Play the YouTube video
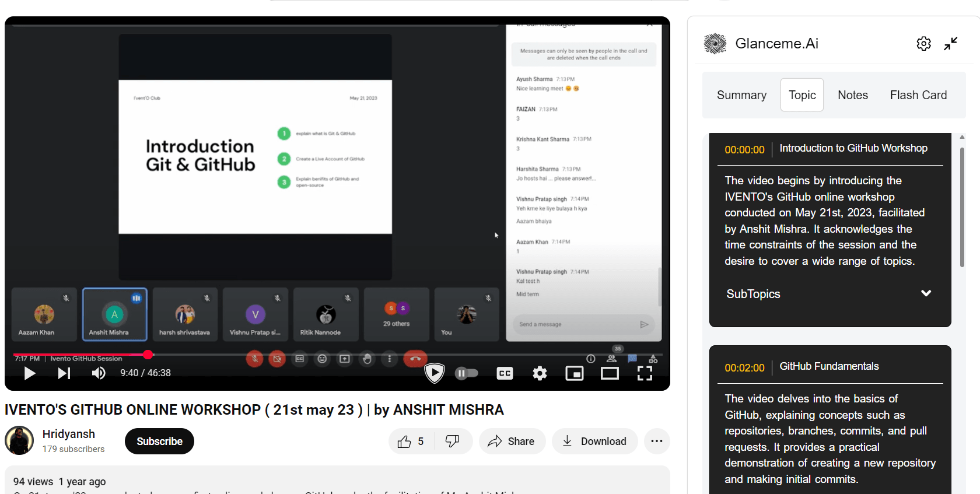The height and width of the screenshot is (494, 980). [30, 373]
